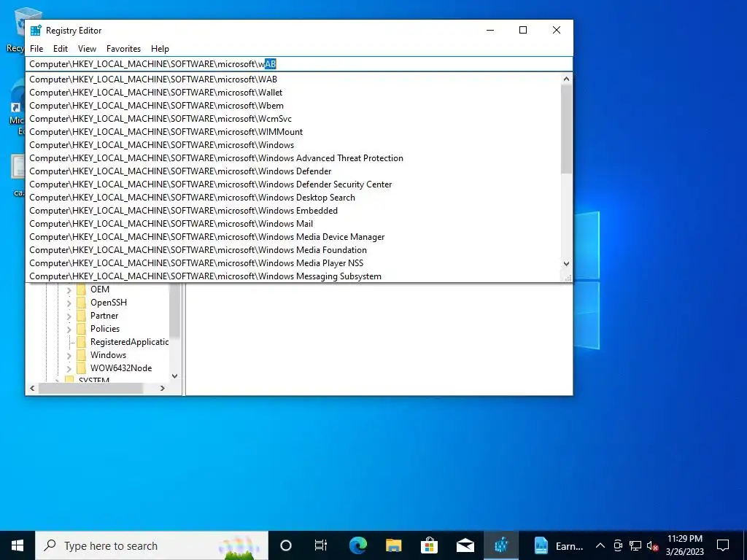Select the Policies key folder icon
Viewport: 747px width, 560px height.
82,329
